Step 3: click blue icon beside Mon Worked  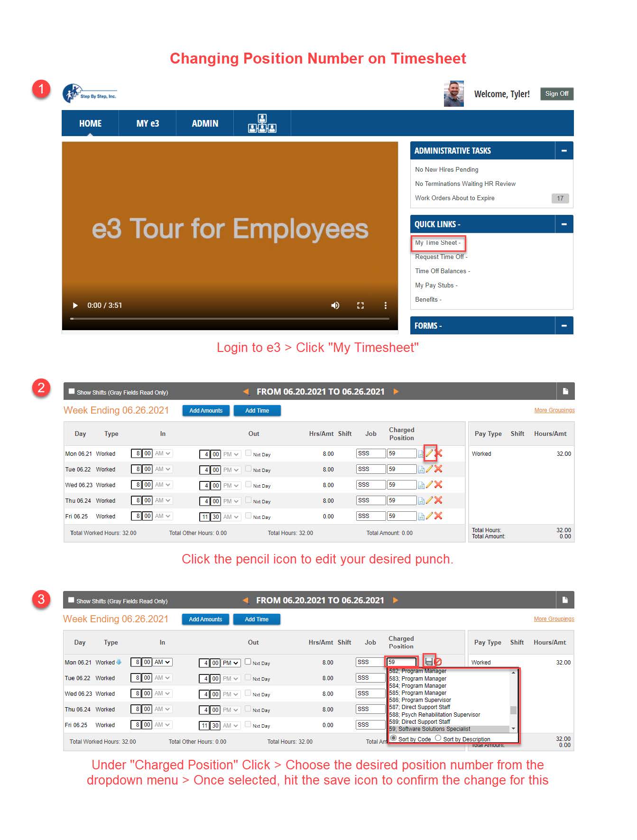(x=119, y=662)
